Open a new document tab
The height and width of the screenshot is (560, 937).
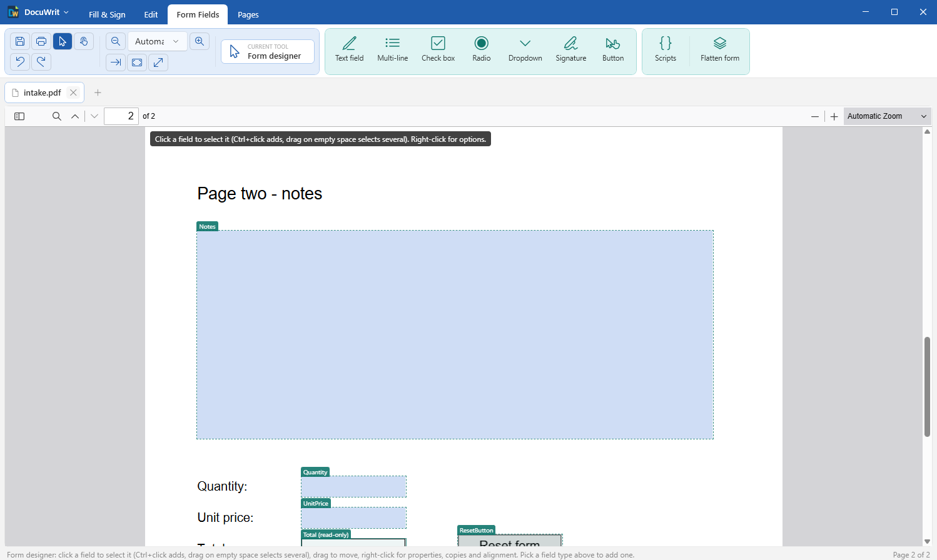pyautogui.click(x=98, y=92)
